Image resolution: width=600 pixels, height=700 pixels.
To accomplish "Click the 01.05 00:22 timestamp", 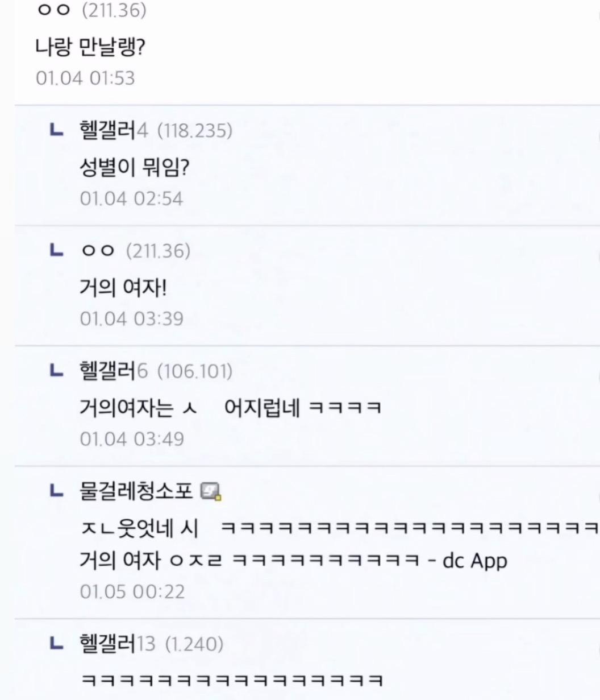I will [132, 591].
